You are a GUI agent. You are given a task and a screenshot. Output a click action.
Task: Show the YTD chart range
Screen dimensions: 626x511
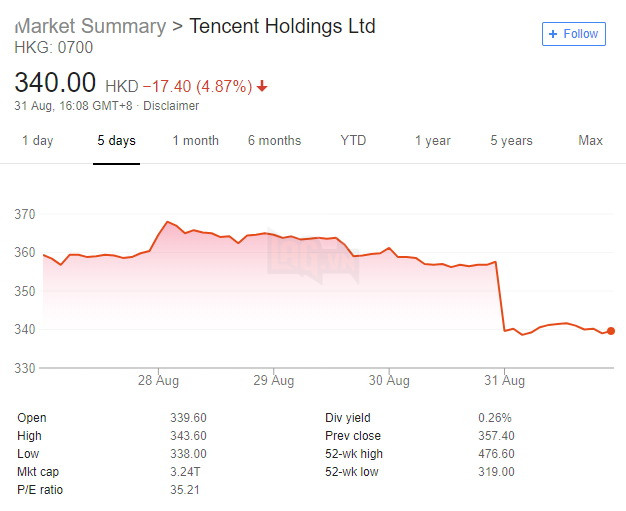click(353, 141)
